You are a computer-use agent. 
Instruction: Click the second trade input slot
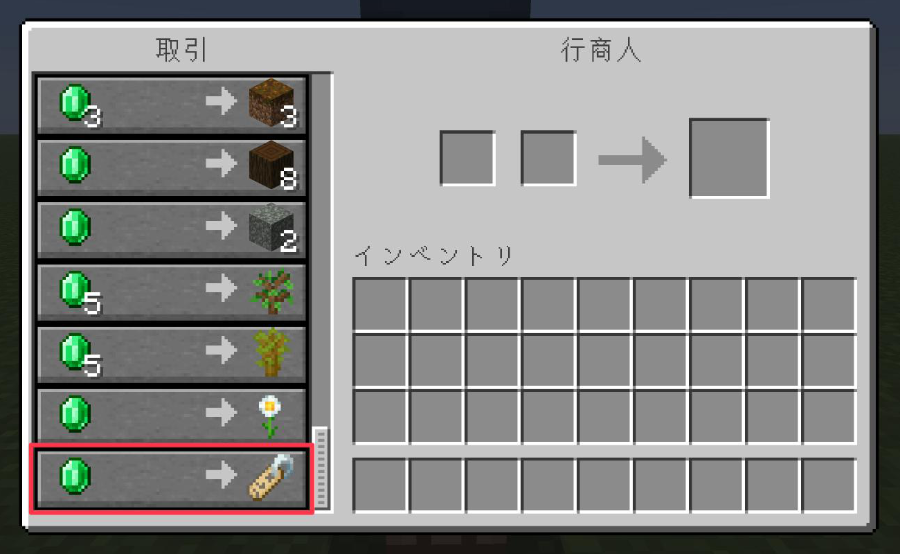point(548,158)
